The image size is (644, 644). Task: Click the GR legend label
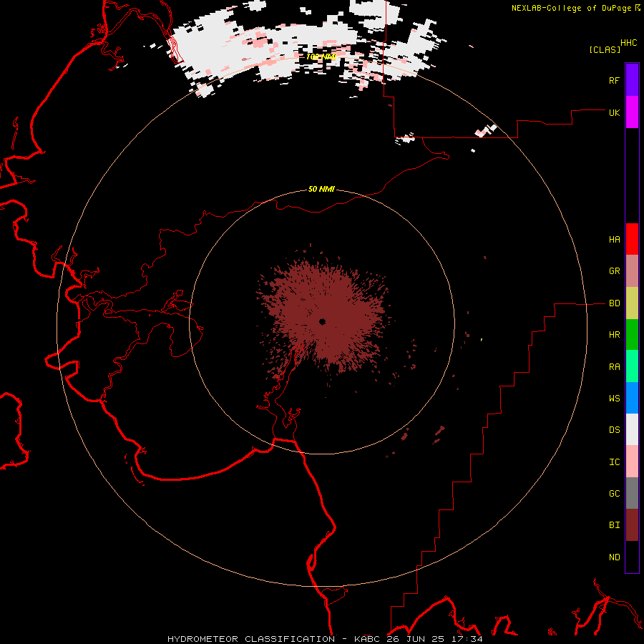(614, 271)
